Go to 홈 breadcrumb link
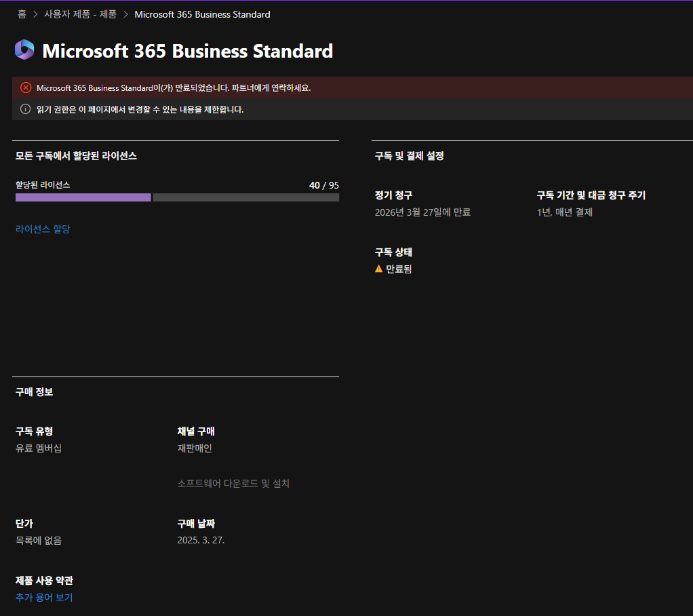This screenshot has width=693, height=616. (22, 15)
